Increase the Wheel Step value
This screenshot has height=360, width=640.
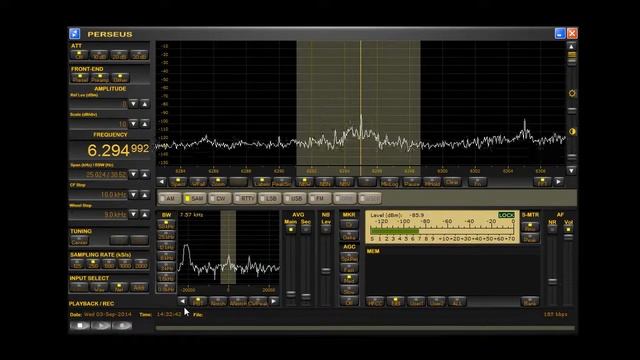click(x=145, y=214)
